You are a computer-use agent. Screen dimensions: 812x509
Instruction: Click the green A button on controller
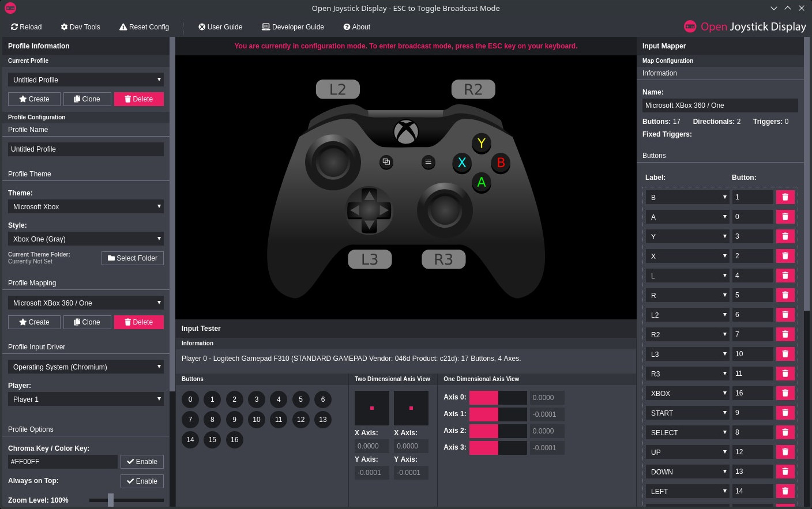pyautogui.click(x=482, y=182)
